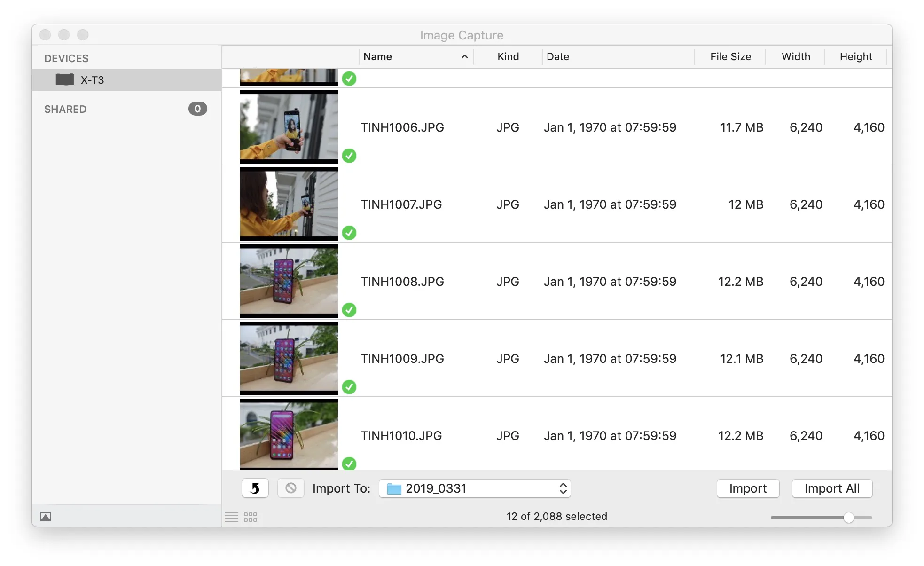Click the 12.1 MB file size cell
This screenshot has width=924, height=566.
742,359
